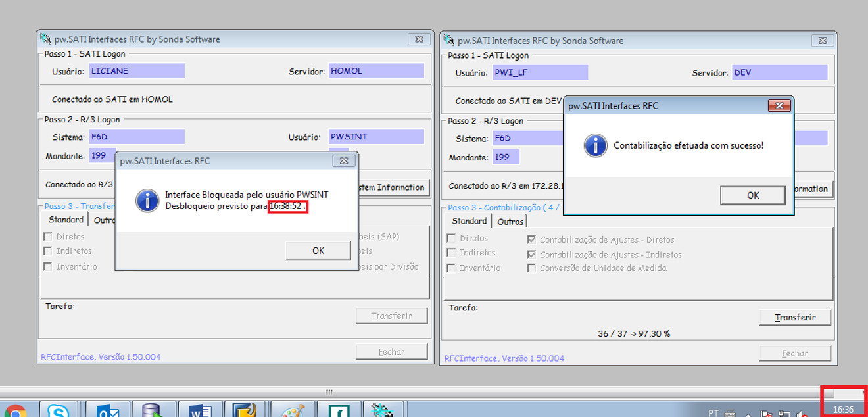Click the PWSINT Usuário field
The image size is (868, 417).
(x=376, y=137)
